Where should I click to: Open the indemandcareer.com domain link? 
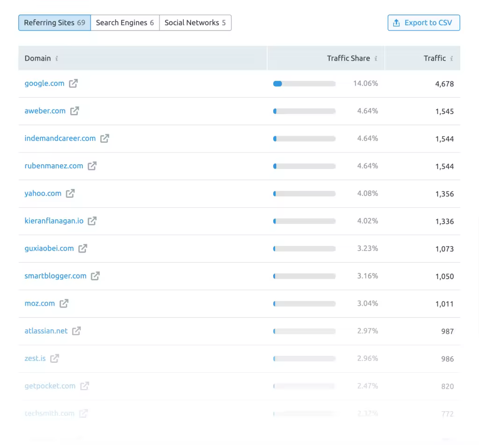point(60,138)
